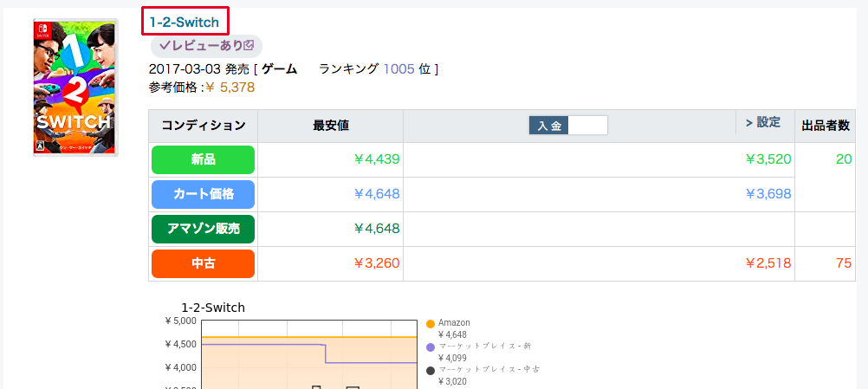Select the アマゾン販売 price ¥4,648
Image resolution: width=868 pixels, height=389 pixels.
pyautogui.click(x=377, y=229)
